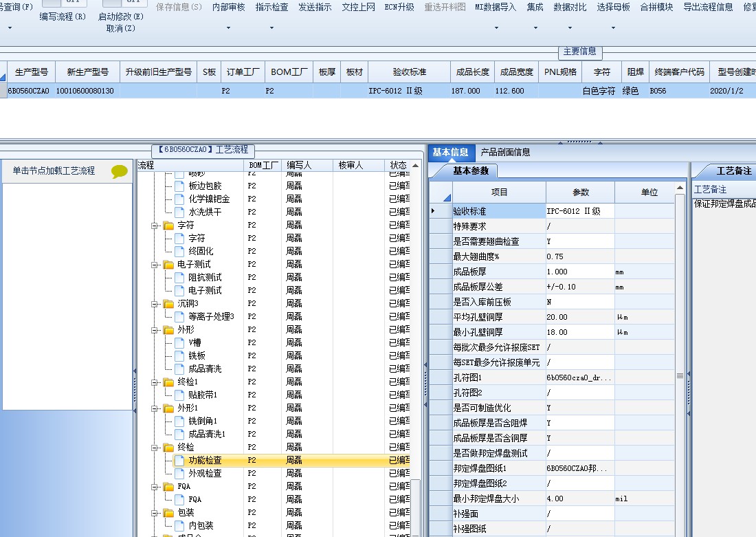
Task: Click the 孔符图1 value cell
Action: tap(580, 377)
